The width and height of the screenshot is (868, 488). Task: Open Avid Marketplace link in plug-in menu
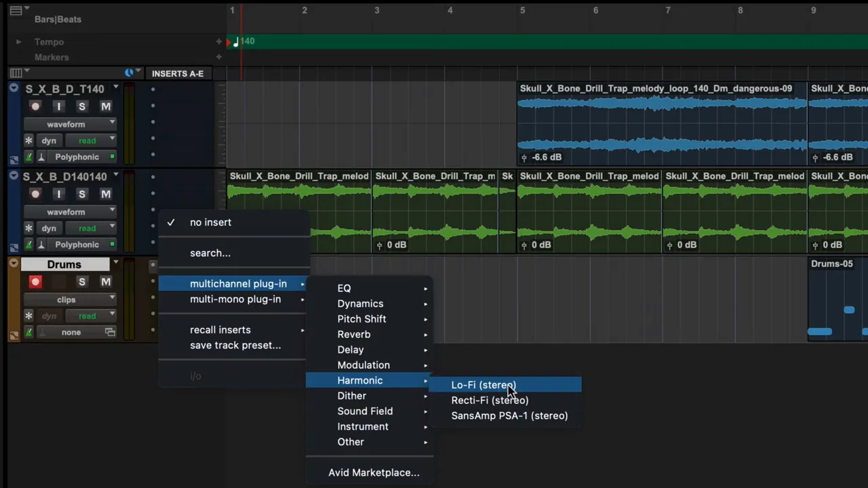374,472
